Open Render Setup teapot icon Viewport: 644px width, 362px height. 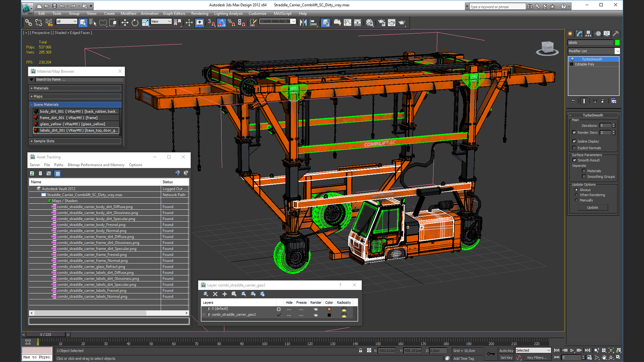coord(381,22)
